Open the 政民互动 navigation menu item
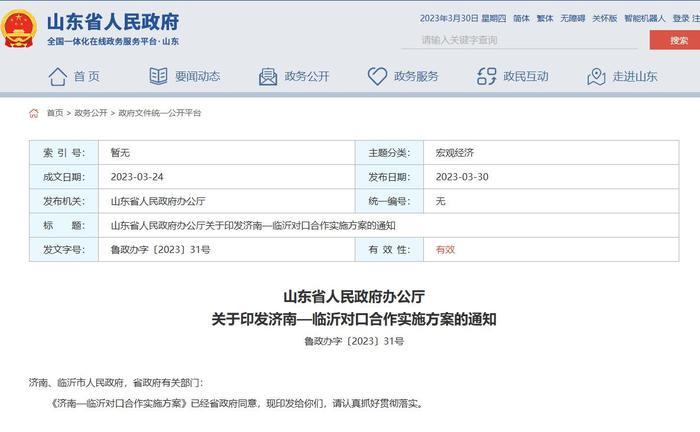 point(525,76)
